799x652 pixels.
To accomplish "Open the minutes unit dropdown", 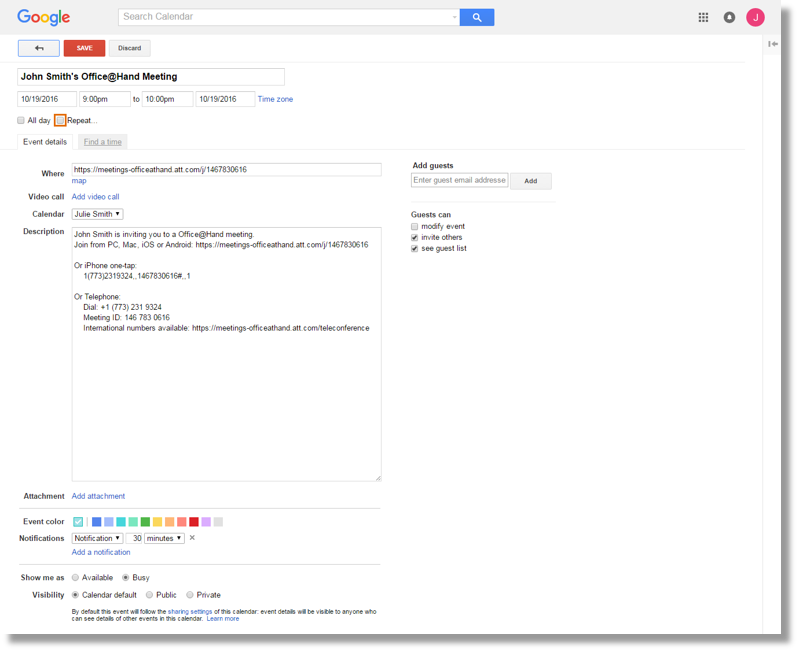I will click(x=164, y=538).
